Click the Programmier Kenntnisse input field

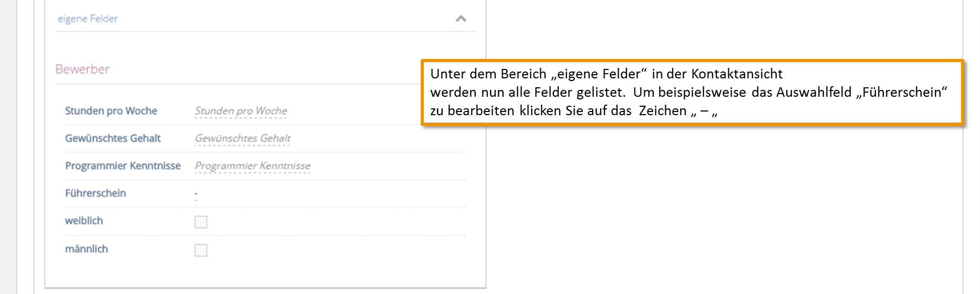[253, 166]
